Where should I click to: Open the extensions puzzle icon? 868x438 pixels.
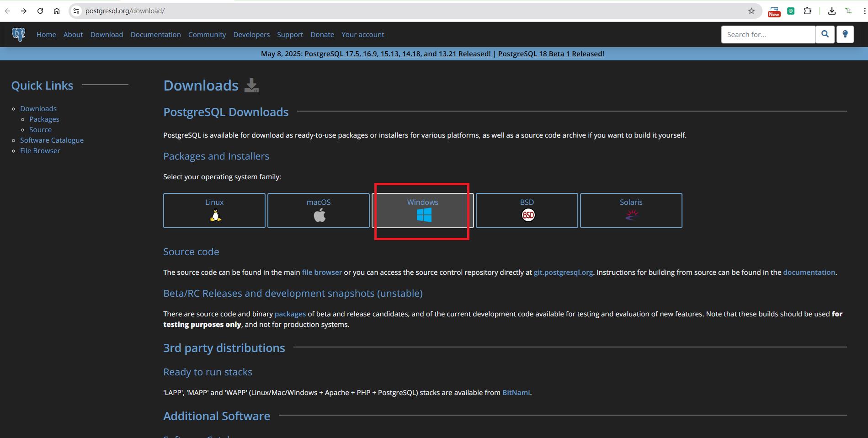[808, 11]
